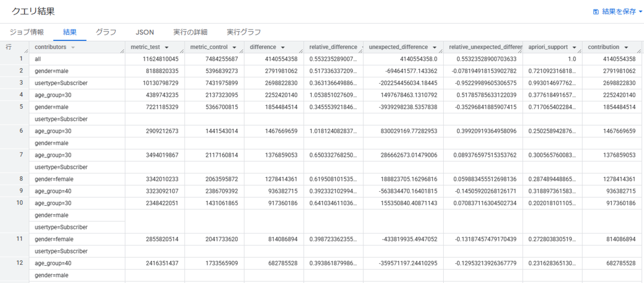
Task: Click the relative_difference column header
Action: pyautogui.click(x=333, y=47)
